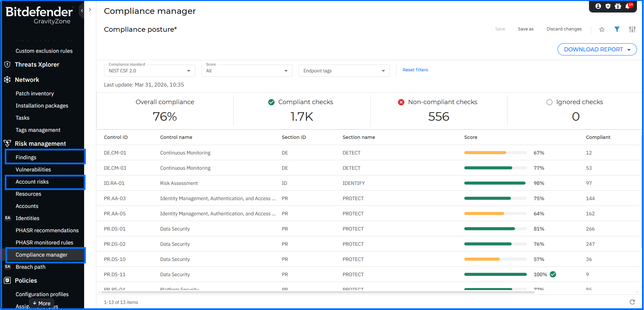Screen dimensions: 644x310
Task: Click the table's horizontal scrollbar
Action: (x=318, y=292)
